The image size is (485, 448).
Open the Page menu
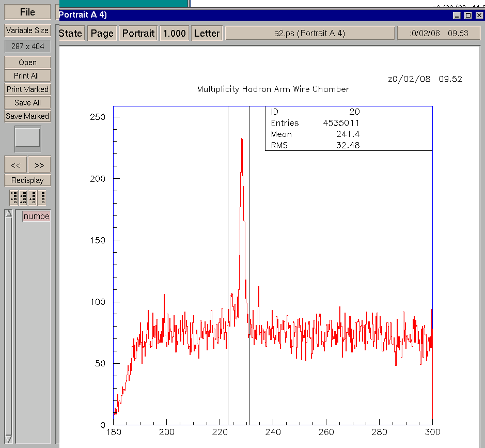click(x=102, y=34)
